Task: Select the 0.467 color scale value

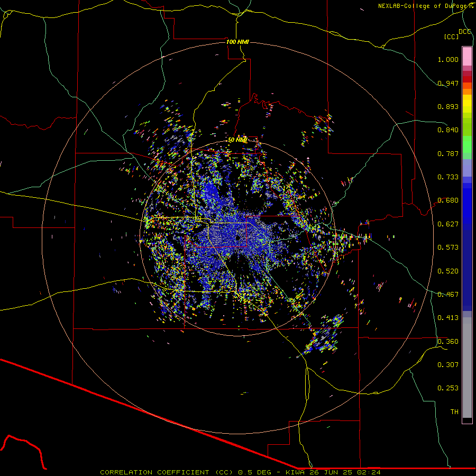Action: tap(448, 295)
